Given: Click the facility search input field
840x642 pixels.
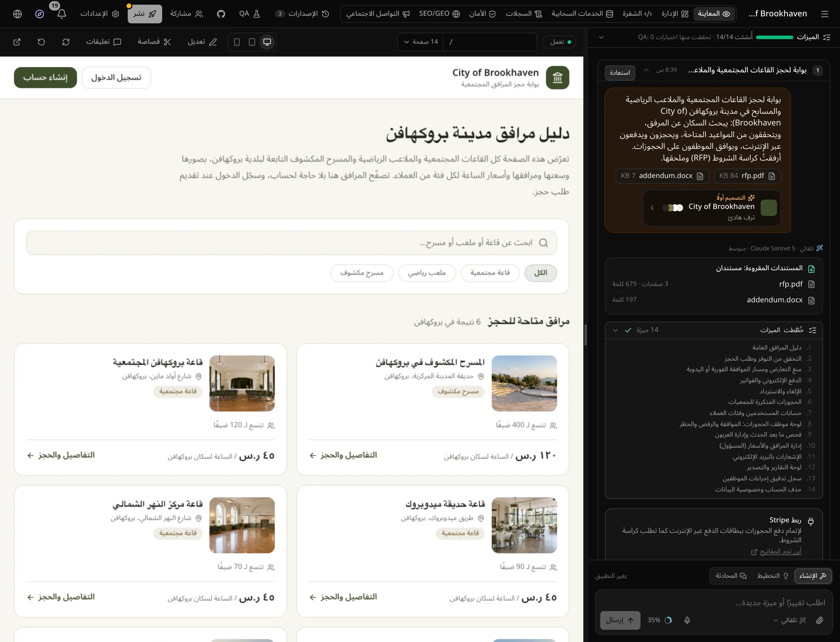Looking at the screenshot, I should point(291,243).
